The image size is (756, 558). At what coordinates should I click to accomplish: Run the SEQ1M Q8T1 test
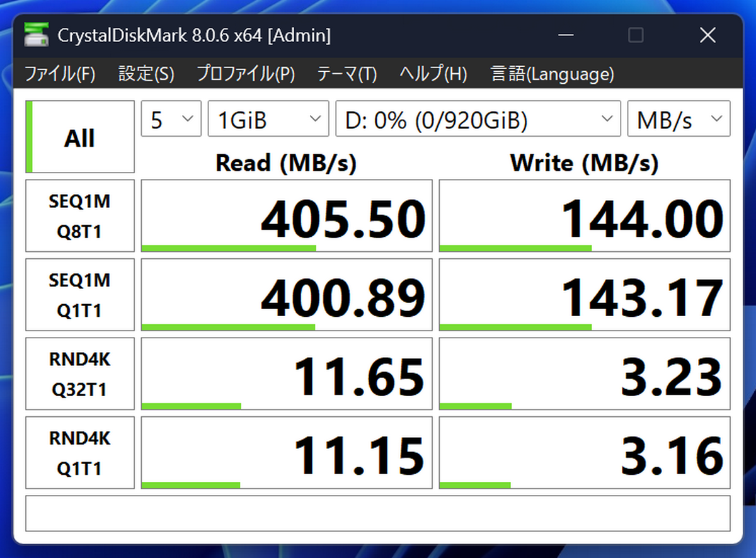(x=80, y=216)
